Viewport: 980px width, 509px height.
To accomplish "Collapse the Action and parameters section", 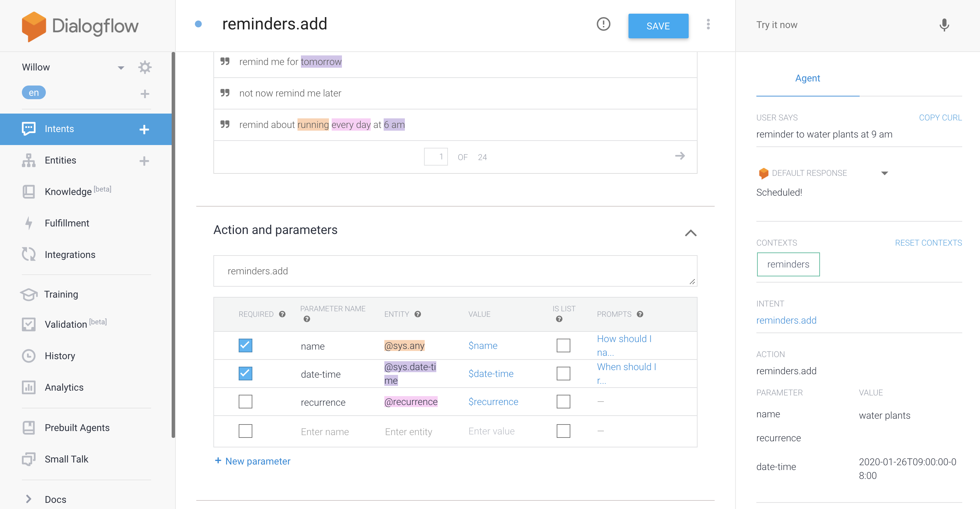I will coord(690,233).
